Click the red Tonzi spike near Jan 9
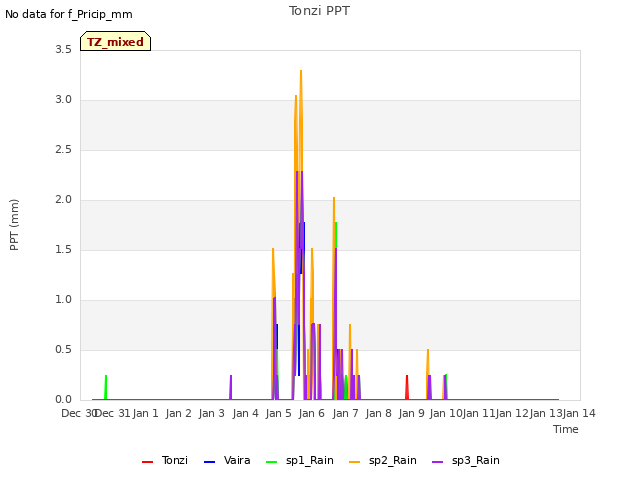640x480 pixels. tap(407, 387)
